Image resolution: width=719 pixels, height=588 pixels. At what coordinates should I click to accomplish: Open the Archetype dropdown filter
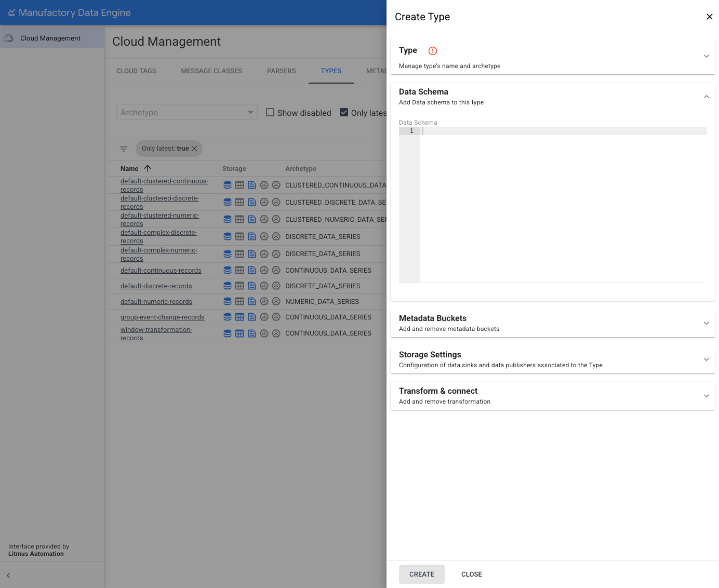coord(187,112)
